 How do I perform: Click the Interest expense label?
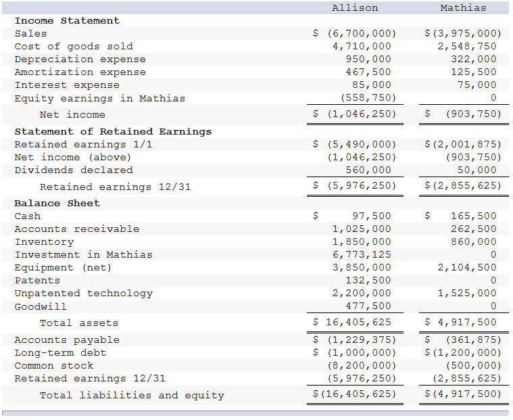[x=67, y=85]
